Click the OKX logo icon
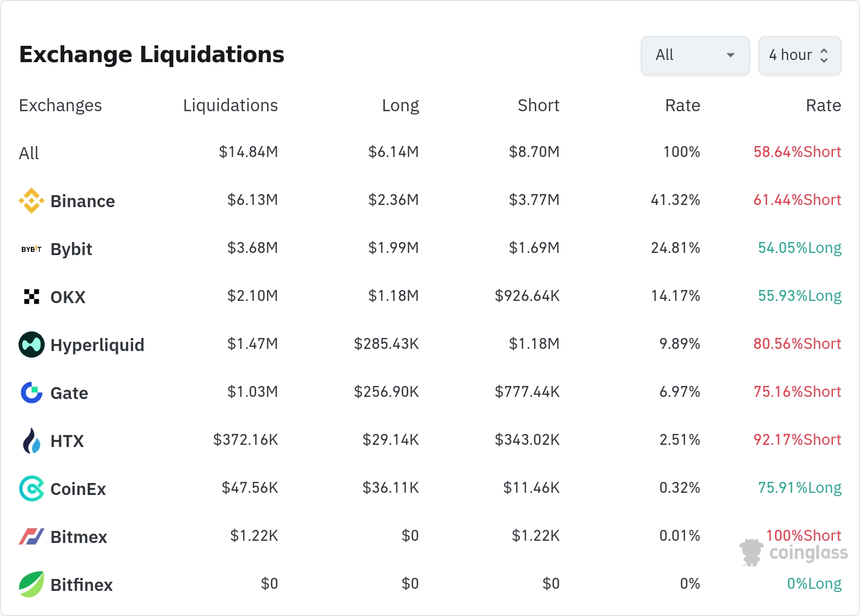Viewport: 860px width, 616px height. coord(32,297)
